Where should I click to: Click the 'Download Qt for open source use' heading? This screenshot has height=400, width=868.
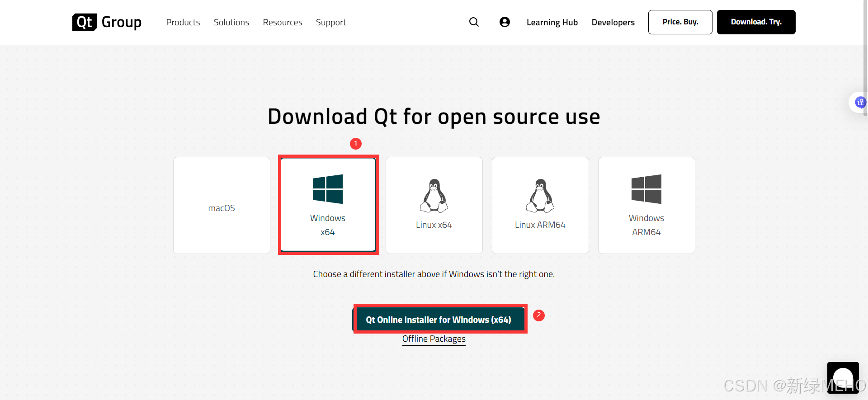434,117
